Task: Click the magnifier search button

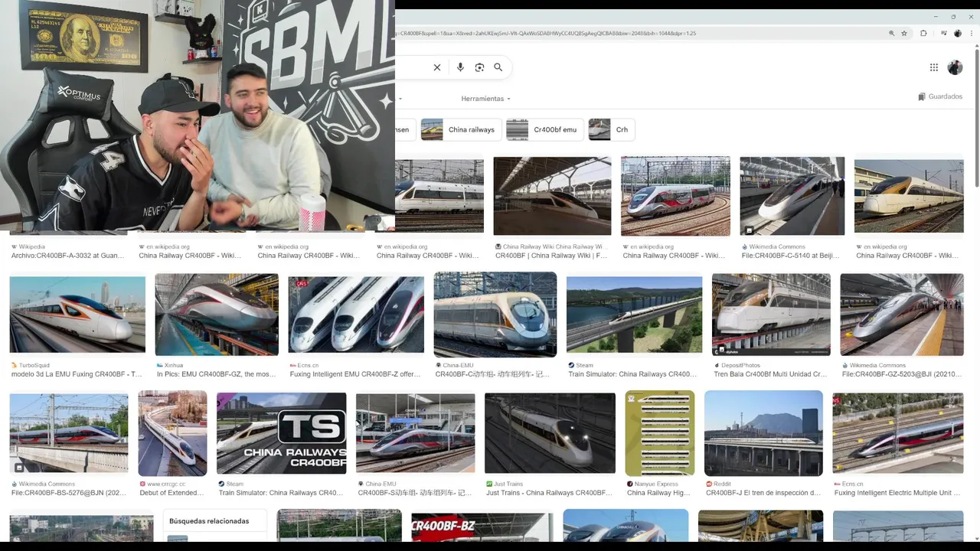Action: 498,67
